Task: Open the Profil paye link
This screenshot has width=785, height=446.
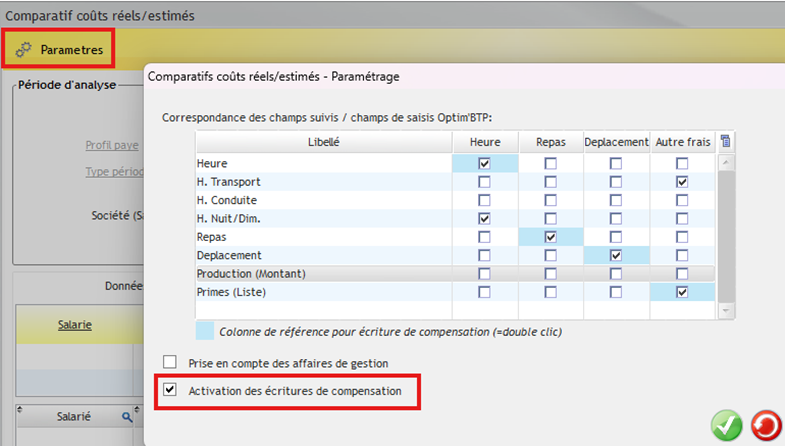Action: pyautogui.click(x=112, y=145)
